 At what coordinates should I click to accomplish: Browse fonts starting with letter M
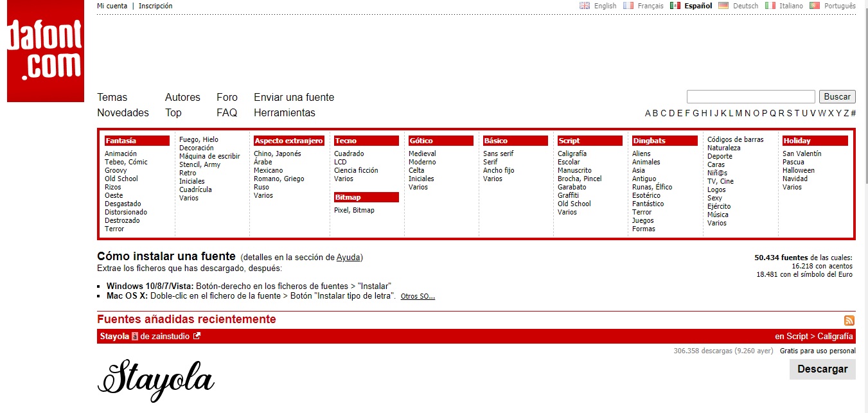[x=739, y=114]
